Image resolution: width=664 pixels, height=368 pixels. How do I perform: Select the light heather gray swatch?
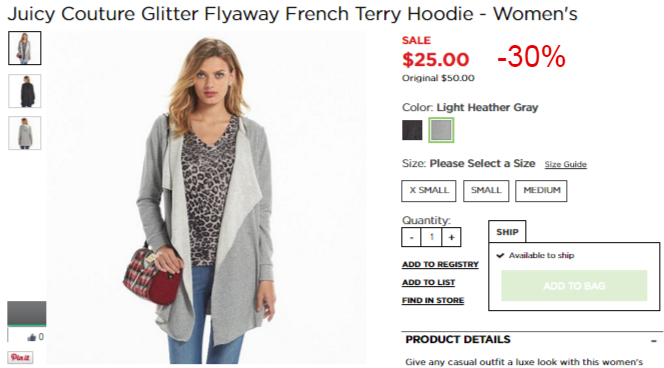click(x=441, y=130)
